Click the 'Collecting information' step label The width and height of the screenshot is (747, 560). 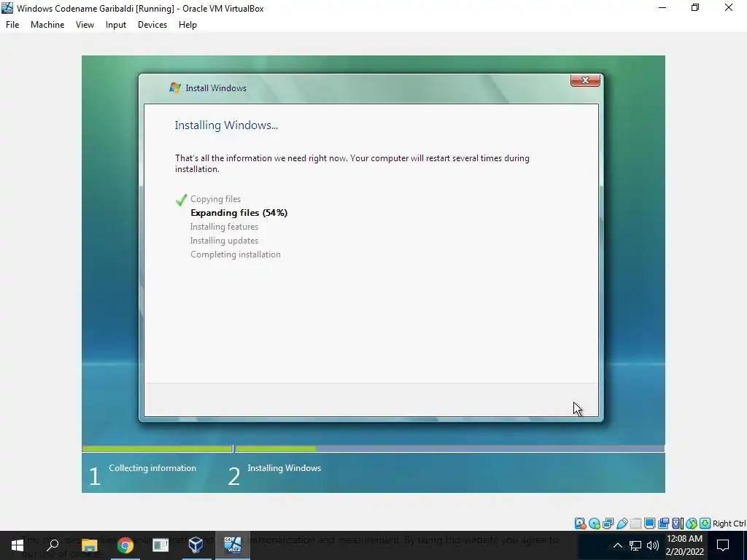(x=152, y=468)
